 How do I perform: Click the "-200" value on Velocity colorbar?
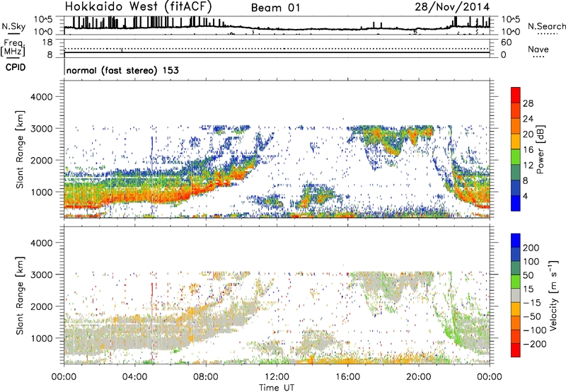pyautogui.click(x=535, y=344)
